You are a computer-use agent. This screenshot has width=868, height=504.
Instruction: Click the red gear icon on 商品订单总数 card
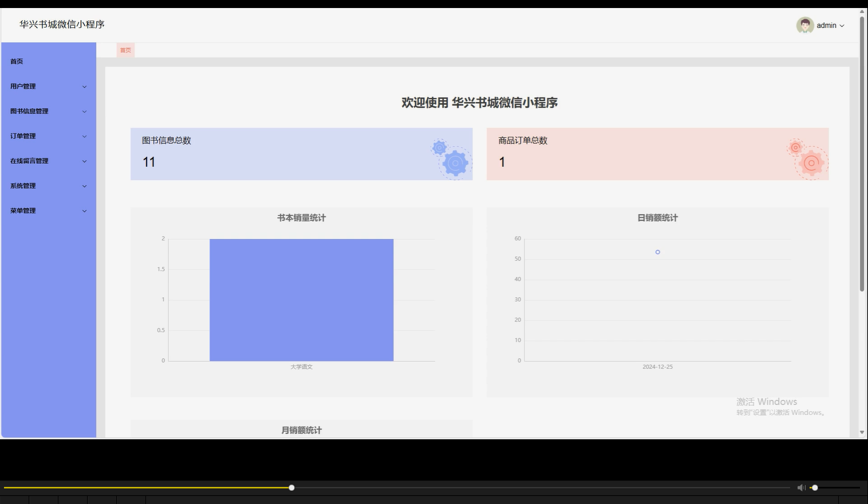pyautogui.click(x=807, y=159)
